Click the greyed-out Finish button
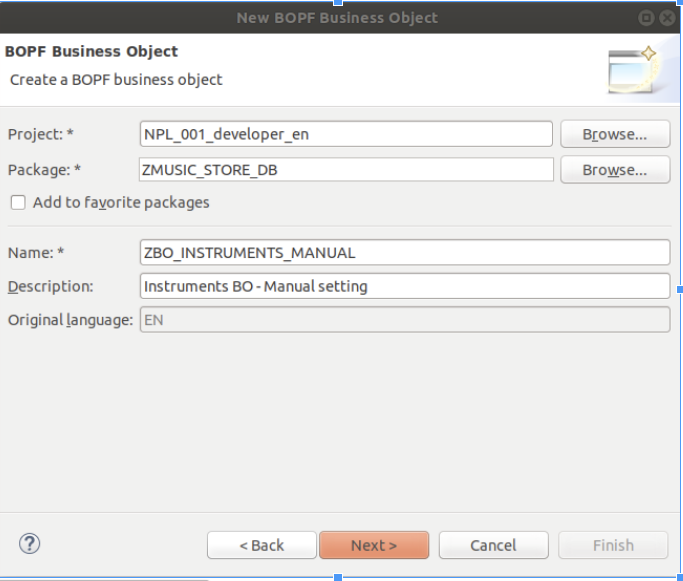Screen dimensions: 683x581 click(613, 545)
